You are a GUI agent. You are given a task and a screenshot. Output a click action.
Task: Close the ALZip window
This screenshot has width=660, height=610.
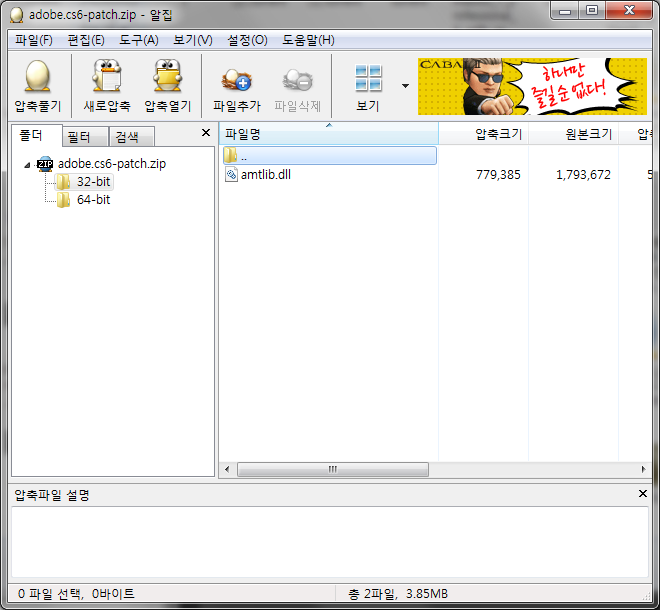[629, 11]
